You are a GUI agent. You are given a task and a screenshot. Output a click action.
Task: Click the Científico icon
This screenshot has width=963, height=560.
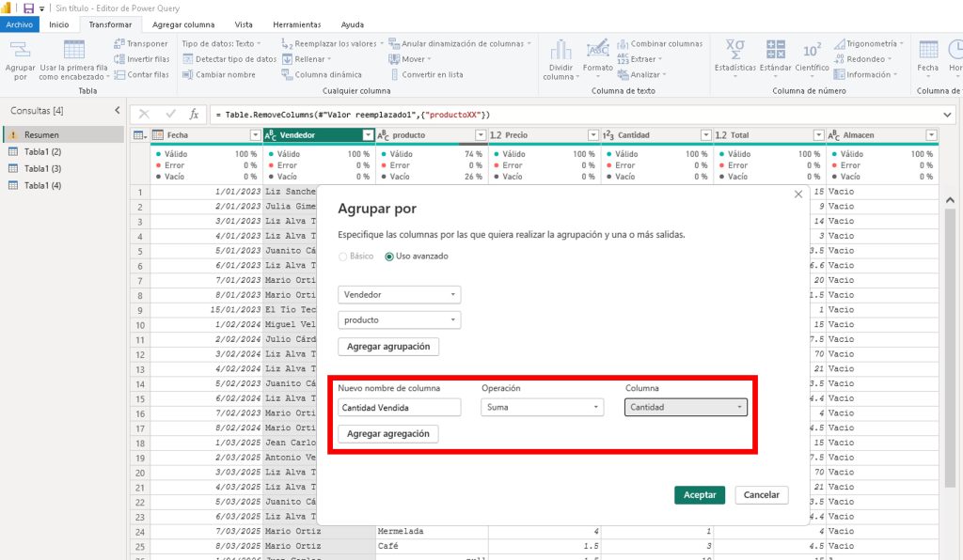point(812,51)
